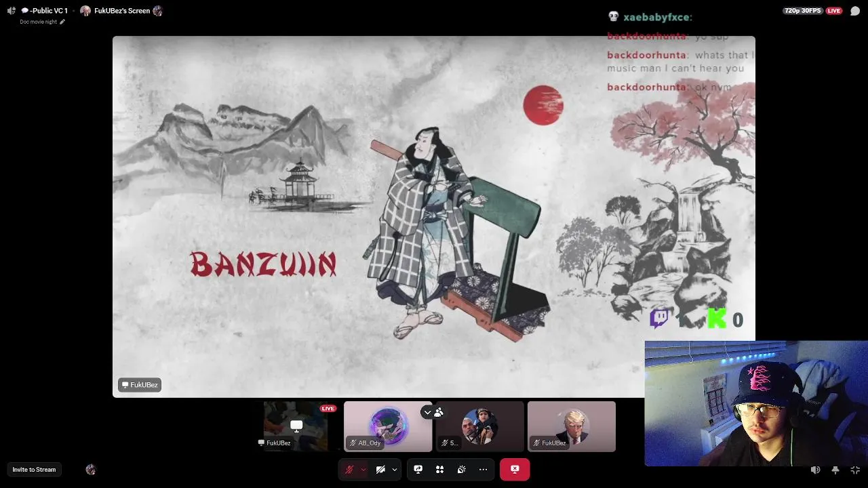Click the LIVE badge on FukUBez thumbnail
The width and height of the screenshot is (868, 488).
328,409
